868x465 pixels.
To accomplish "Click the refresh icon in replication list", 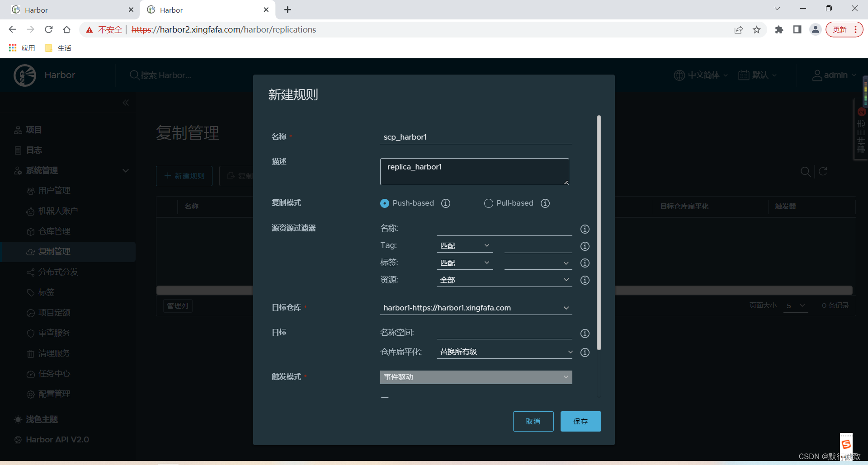I will click(823, 172).
